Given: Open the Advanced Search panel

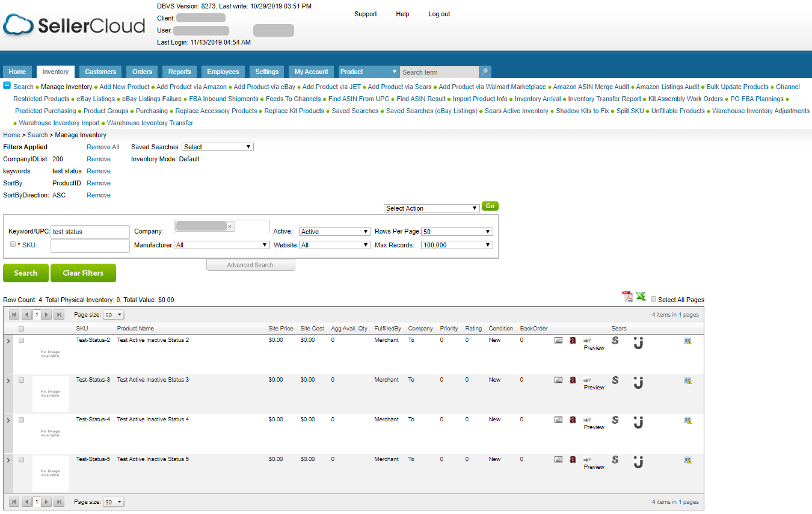Looking at the screenshot, I should point(250,265).
